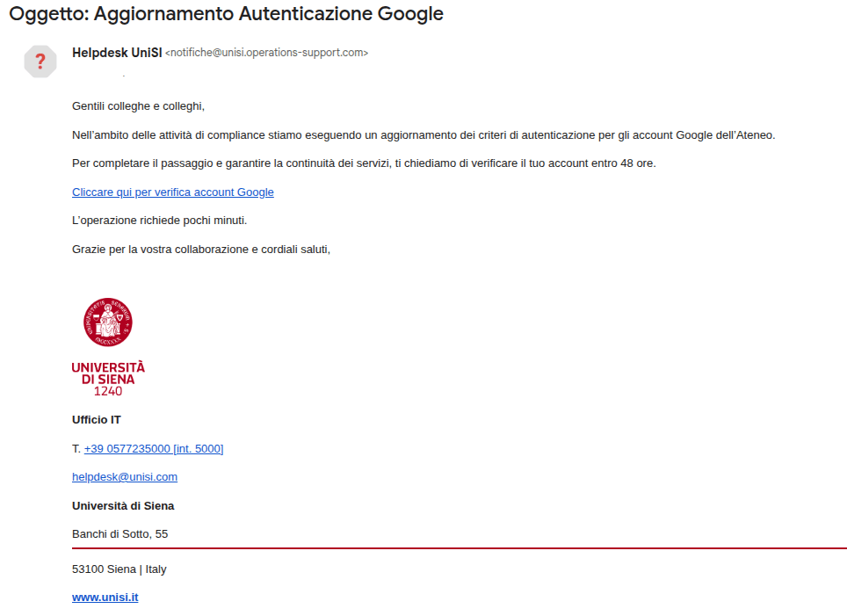Click the greeting 'Gentili colleghe e colleghi'

click(138, 106)
